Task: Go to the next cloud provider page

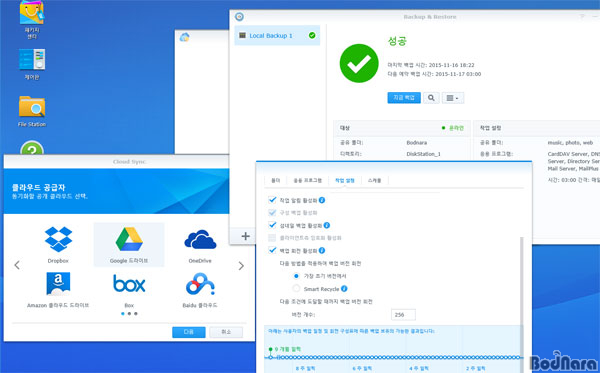Action: tap(241, 265)
